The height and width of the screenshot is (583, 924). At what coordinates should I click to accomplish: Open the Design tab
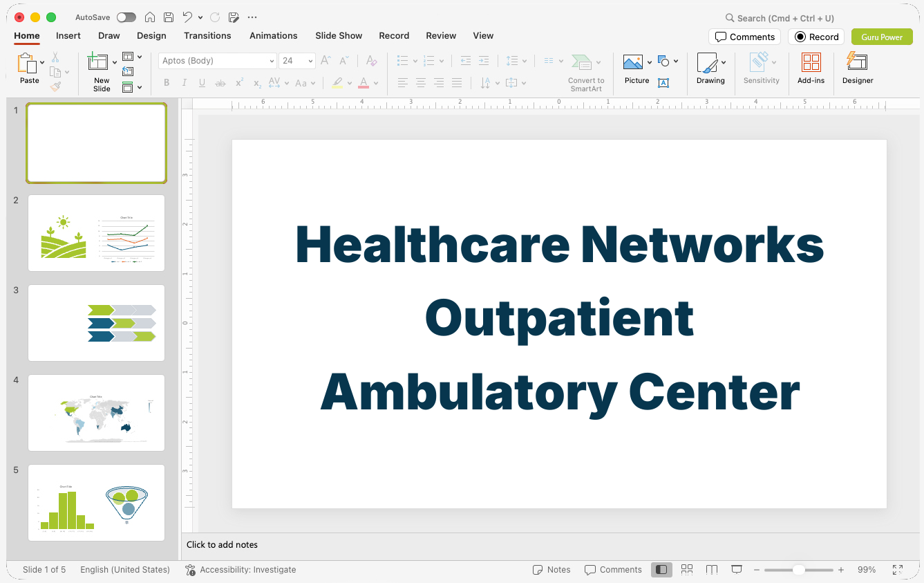[x=151, y=36]
